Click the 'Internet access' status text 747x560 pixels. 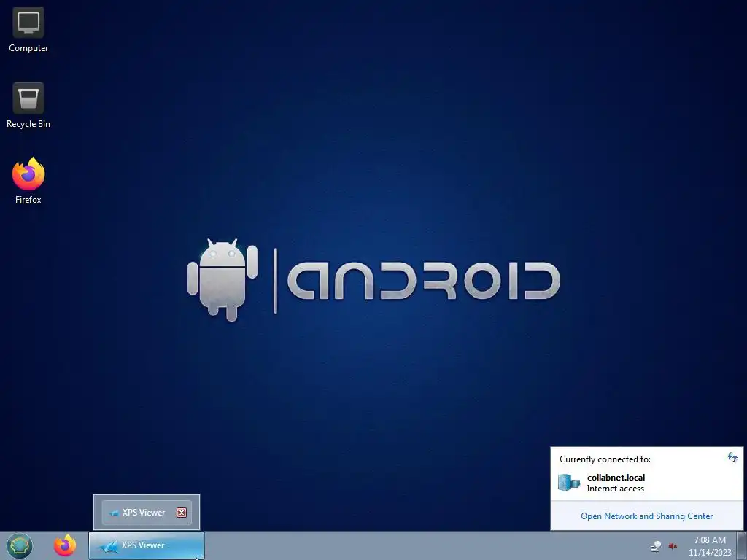tap(615, 489)
